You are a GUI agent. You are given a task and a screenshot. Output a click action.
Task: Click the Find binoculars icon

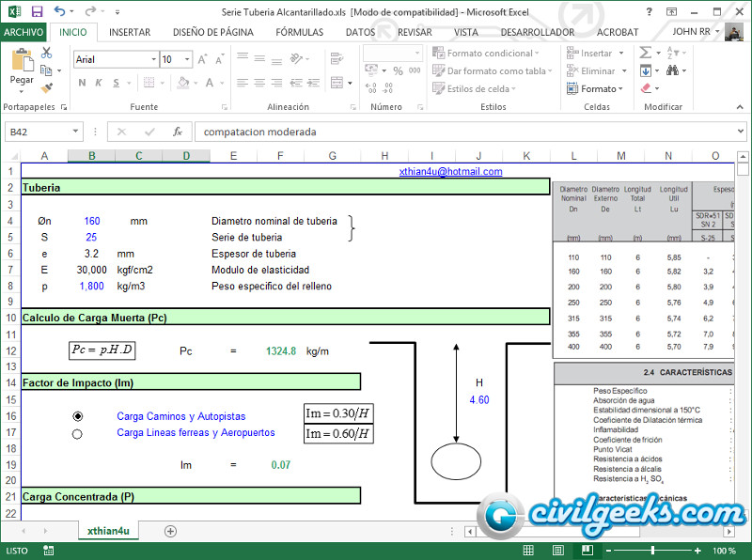coord(674,70)
